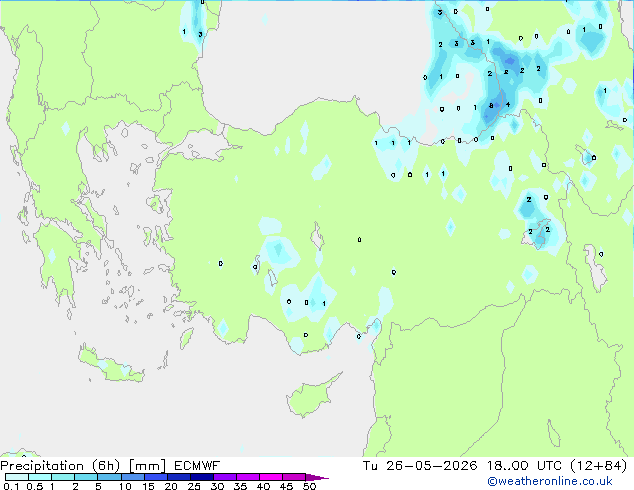Click the '25' legend scale label
The image size is (634, 490).
coord(194,486)
